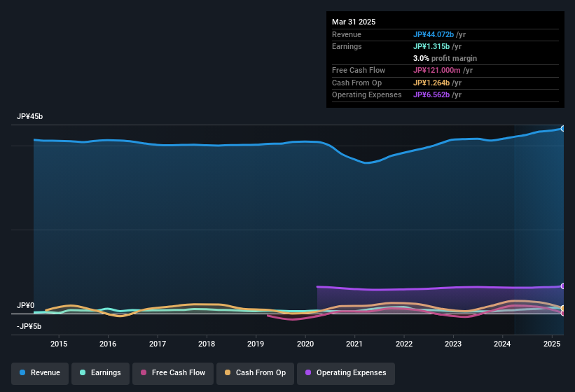Toggle the Revenue legend button
Viewport: 575px width, 392px height.
40,373
